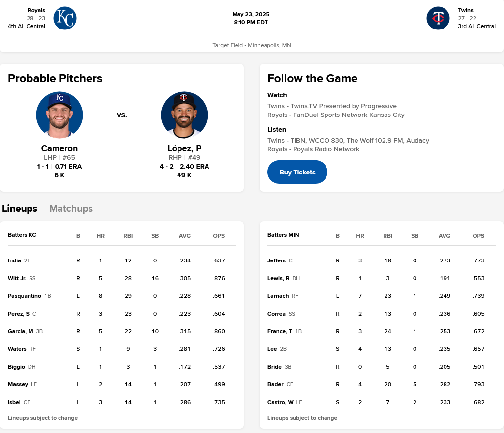Click the Minnesota Twins logo

coord(438,18)
